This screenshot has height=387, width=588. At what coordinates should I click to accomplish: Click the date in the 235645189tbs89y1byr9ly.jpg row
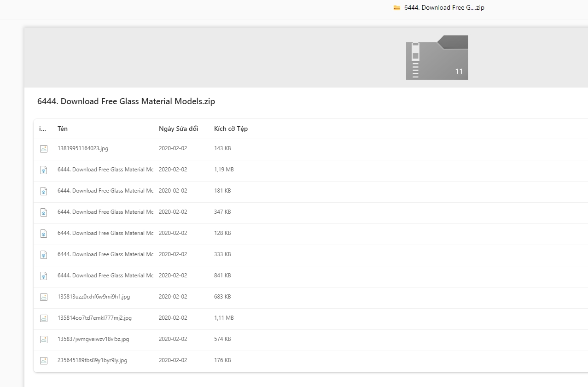pyautogui.click(x=173, y=360)
